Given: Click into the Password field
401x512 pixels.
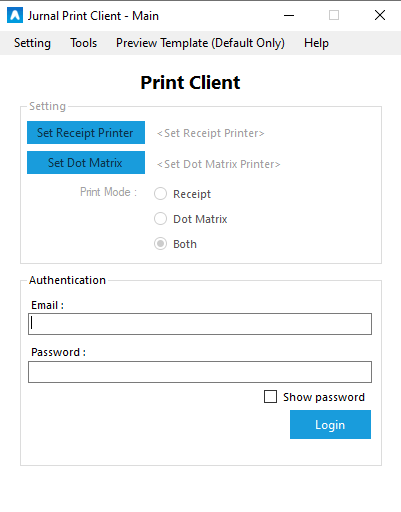Looking at the screenshot, I should tap(200, 372).
